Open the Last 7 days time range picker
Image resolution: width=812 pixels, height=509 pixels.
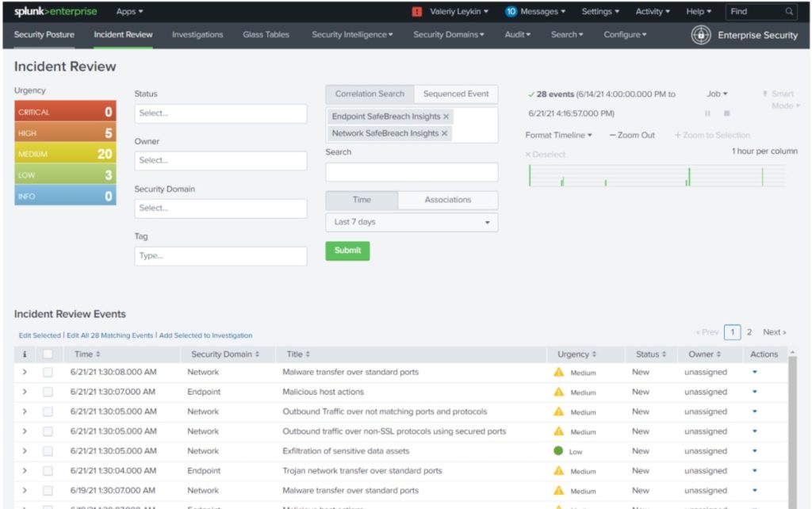pyautogui.click(x=411, y=222)
